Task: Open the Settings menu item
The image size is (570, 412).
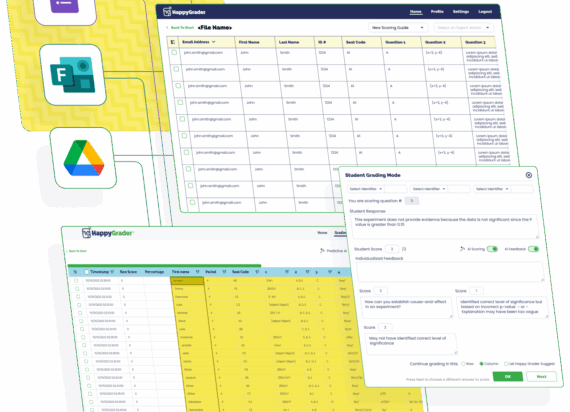Action: click(461, 12)
